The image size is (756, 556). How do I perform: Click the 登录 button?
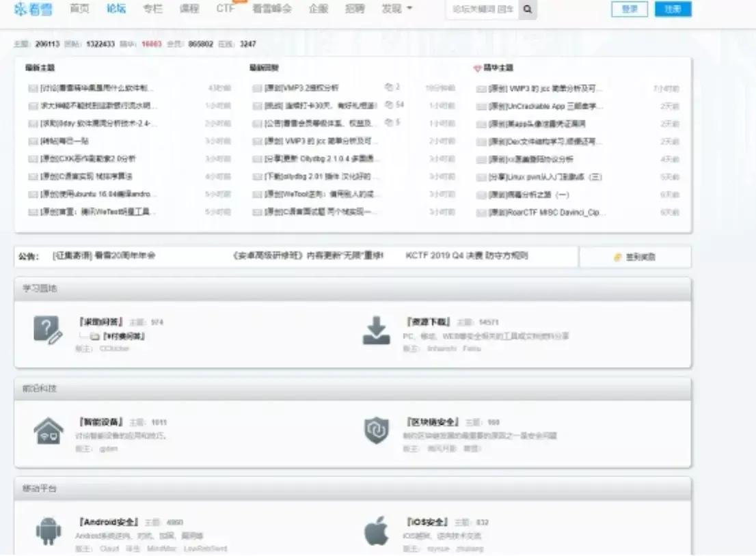[628, 10]
